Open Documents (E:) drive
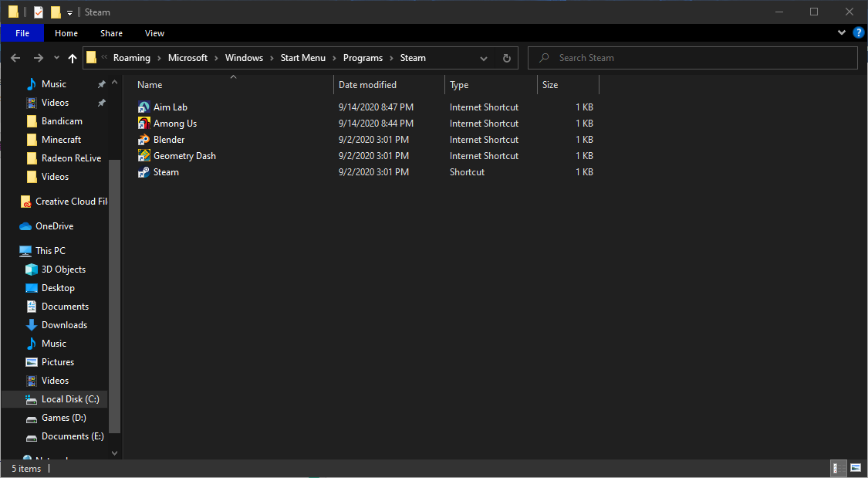 [x=65, y=436]
